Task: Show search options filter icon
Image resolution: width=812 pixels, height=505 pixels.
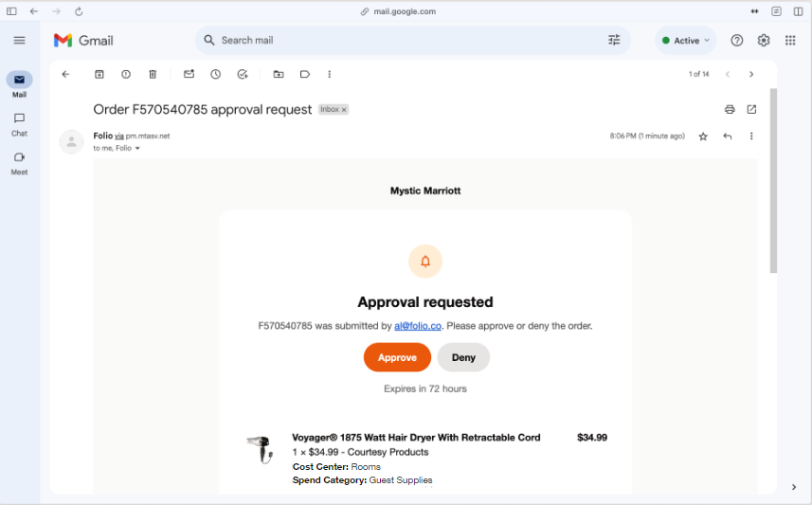Action: pyautogui.click(x=614, y=40)
